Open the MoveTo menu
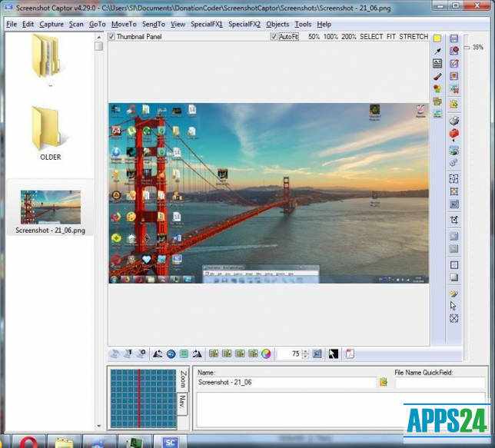The height and width of the screenshot is (448, 495). pos(124,25)
